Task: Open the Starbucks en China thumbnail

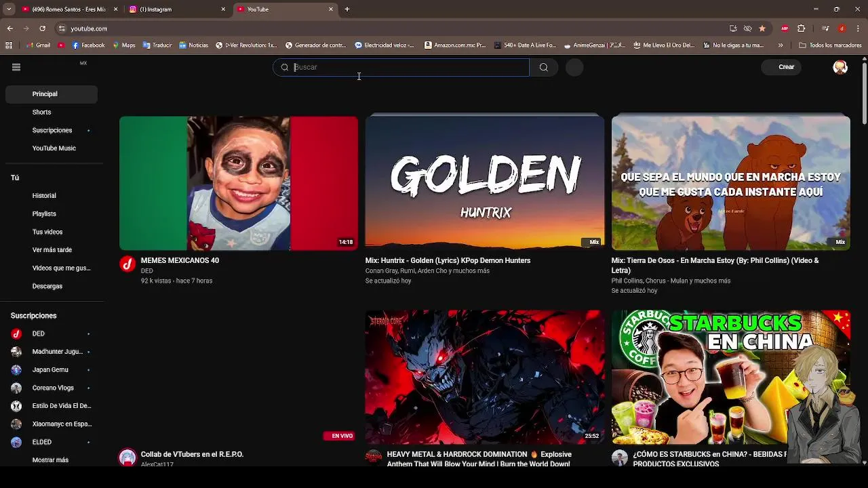Action: 730,377
